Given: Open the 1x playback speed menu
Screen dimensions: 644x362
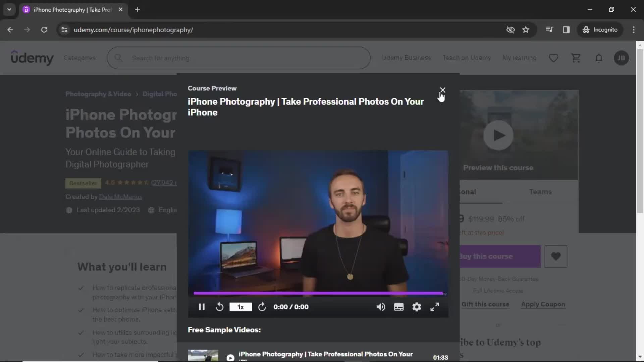Looking at the screenshot, I should coord(240,307).
